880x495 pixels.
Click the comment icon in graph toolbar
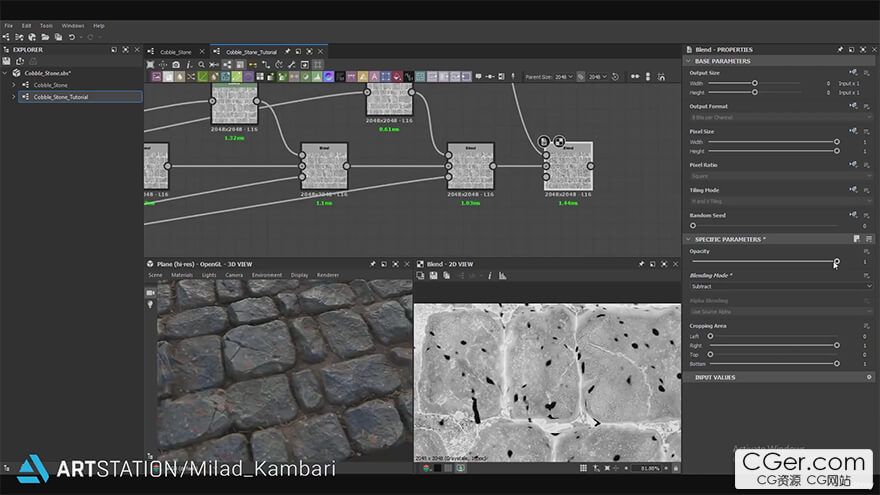[x=478, y=76]
